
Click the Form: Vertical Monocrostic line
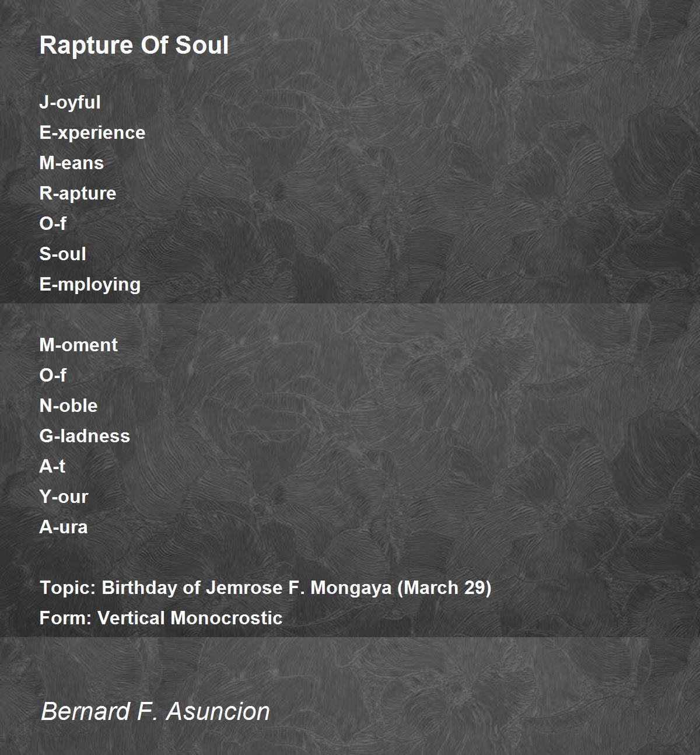click(161, 618)
